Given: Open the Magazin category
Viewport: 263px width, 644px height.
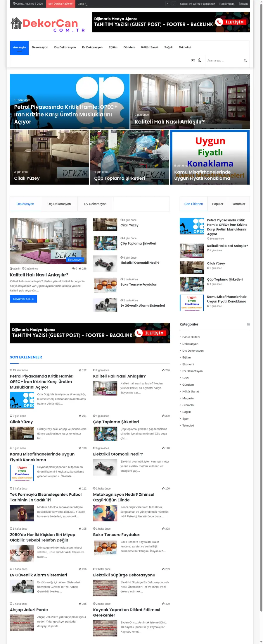Looking at the screenshot, I should coord(188,398).
